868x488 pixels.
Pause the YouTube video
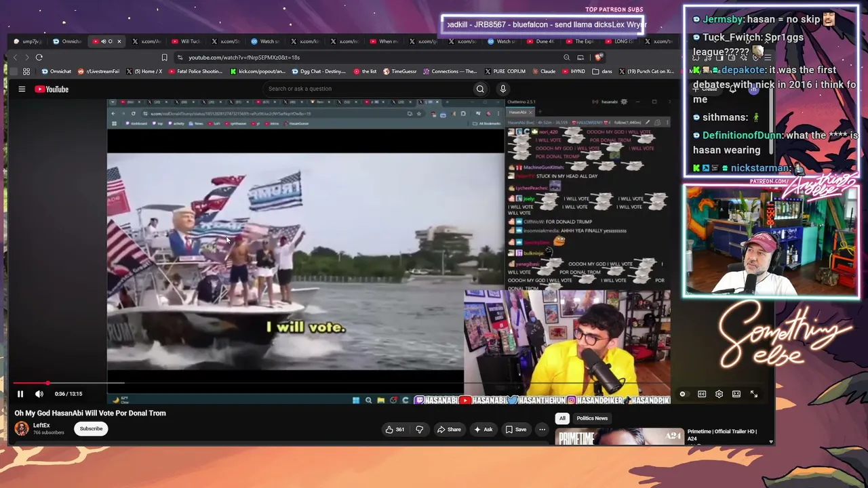(20, 394)
